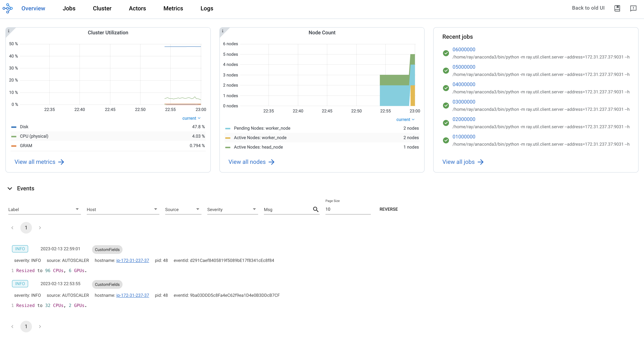Click success checkmark for job 06000000
The image size is (644, 340).
(x=446, y=53)
